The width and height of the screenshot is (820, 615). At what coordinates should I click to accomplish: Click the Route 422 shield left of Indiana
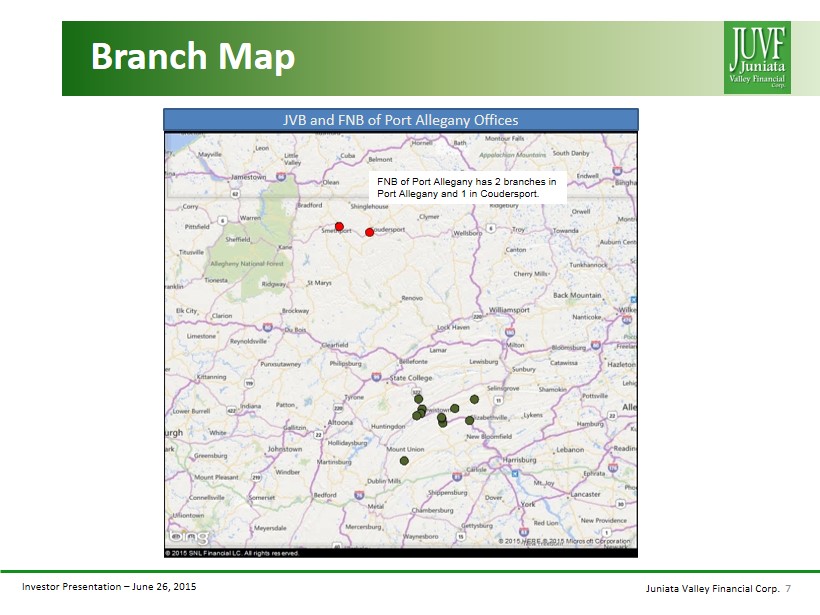click(x=231, y=411)
